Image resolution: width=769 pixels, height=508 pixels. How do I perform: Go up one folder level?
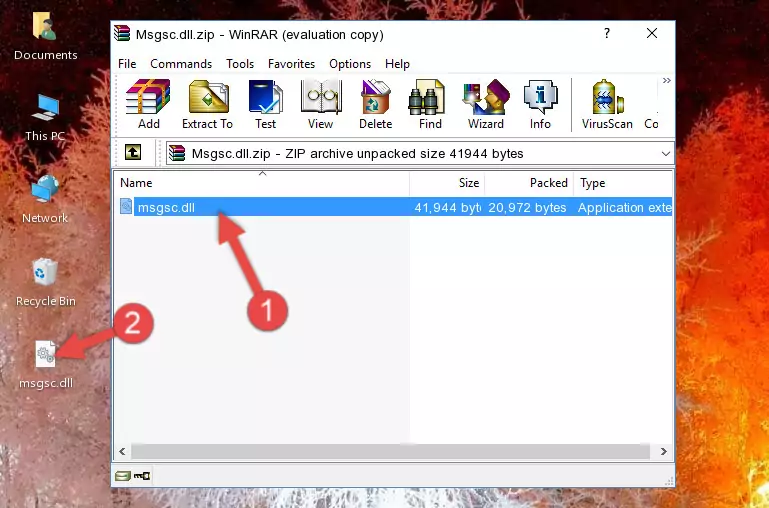[x=133, y=152]
